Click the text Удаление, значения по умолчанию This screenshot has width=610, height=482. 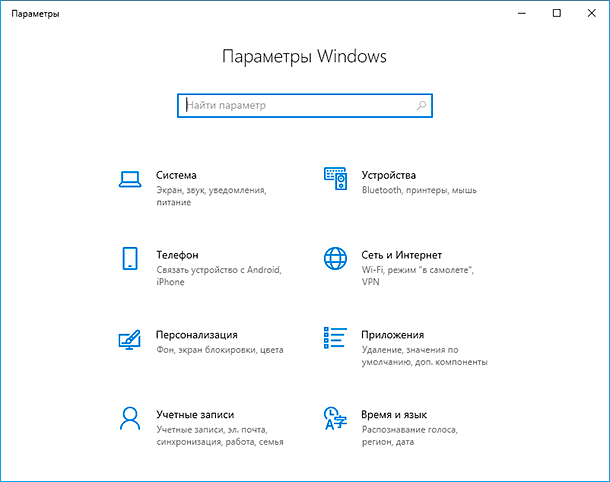coord(424,356)
